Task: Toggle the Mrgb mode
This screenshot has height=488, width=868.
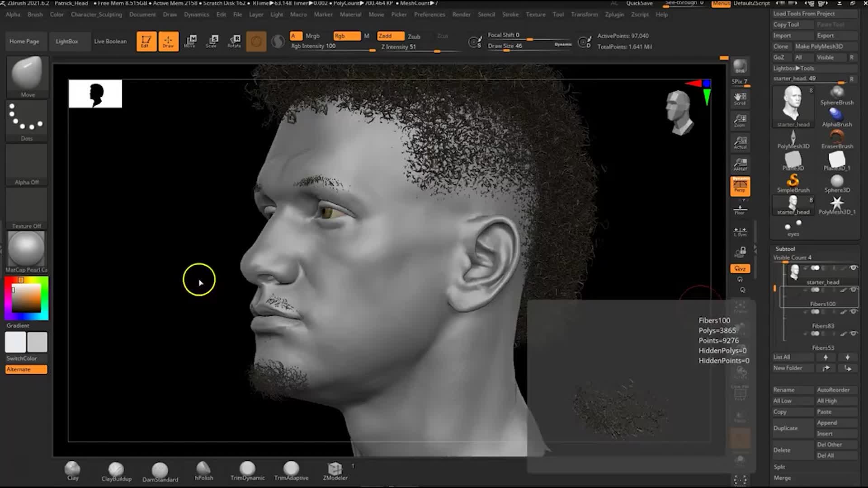Action: 312,36
